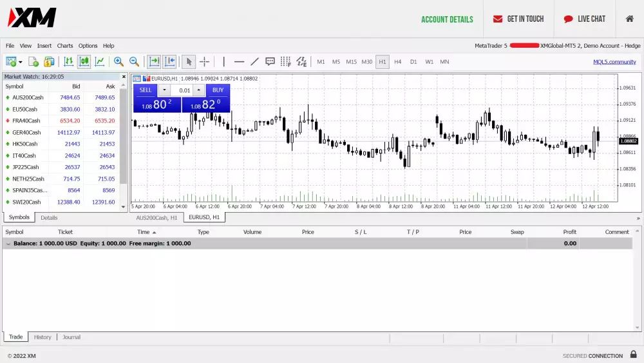Zoom in on the chart
Screen dimensions: 644x363
point(118,62)
